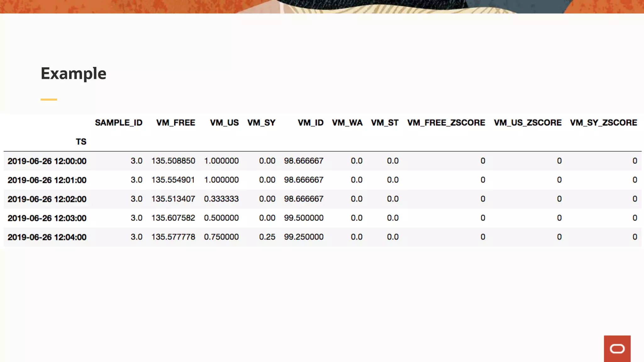
Task: Click the SAMPLE_ID column header
Action: (119, 123)
